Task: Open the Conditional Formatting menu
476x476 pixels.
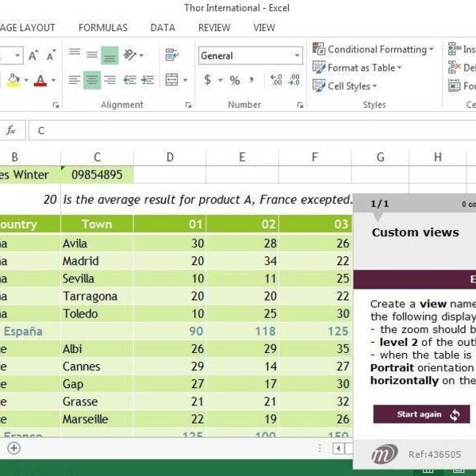Action: point(373,49)
